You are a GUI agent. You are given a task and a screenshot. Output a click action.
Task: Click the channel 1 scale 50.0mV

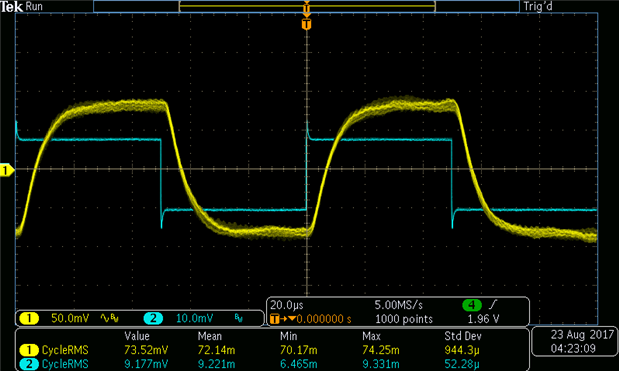click(70, 318)
